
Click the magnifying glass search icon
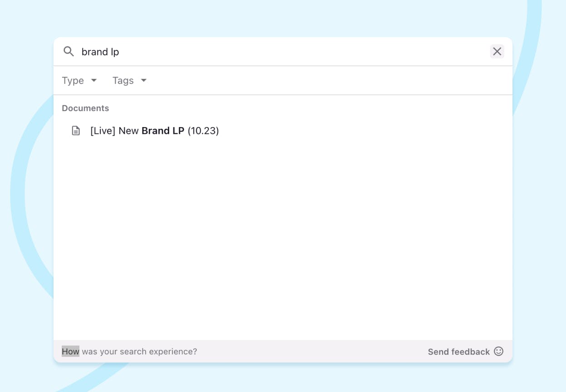point(68,51)
